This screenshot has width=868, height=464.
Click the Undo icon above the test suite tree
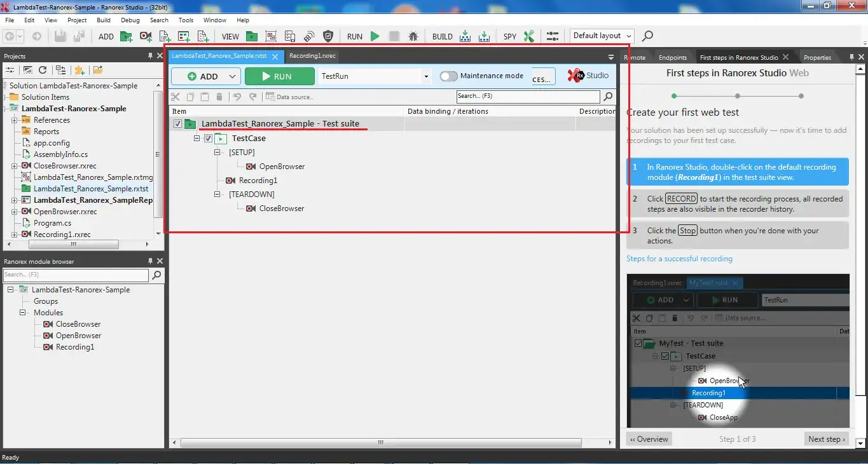(x=236, y=97)
